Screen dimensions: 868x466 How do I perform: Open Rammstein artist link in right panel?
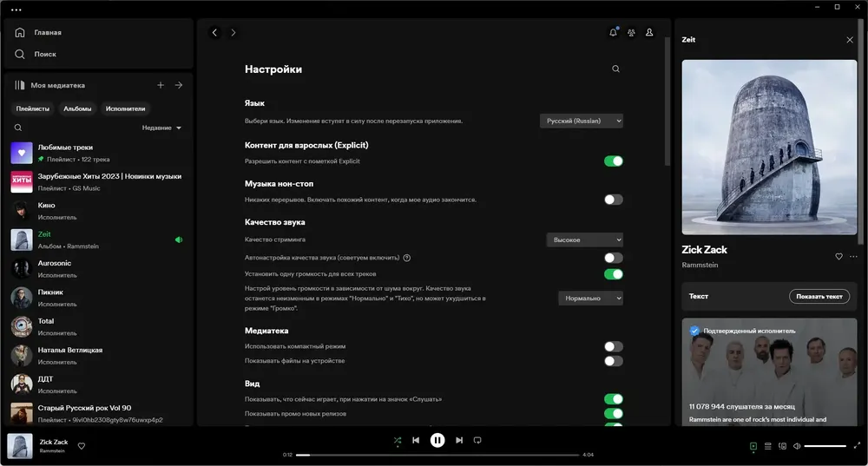700,265
